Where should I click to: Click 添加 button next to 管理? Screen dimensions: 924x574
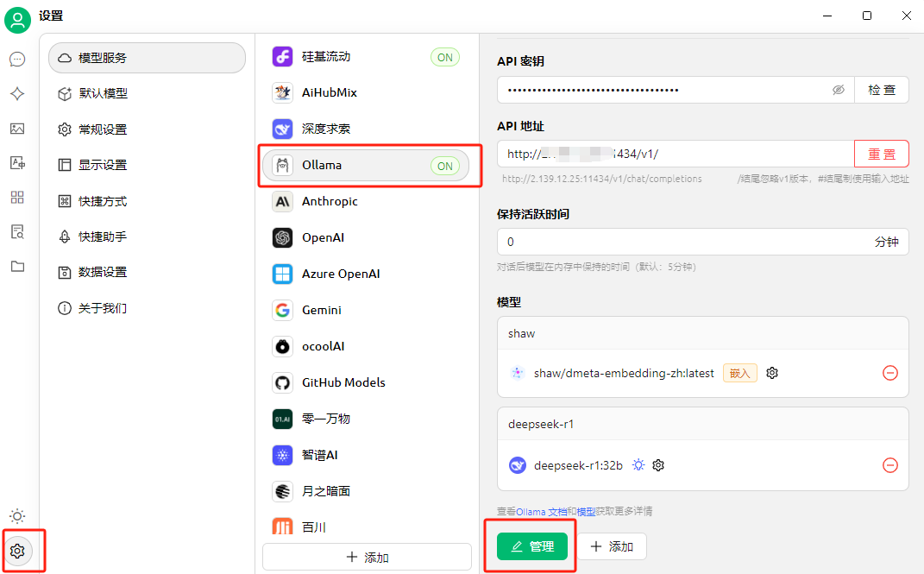(x=612, y=546)
